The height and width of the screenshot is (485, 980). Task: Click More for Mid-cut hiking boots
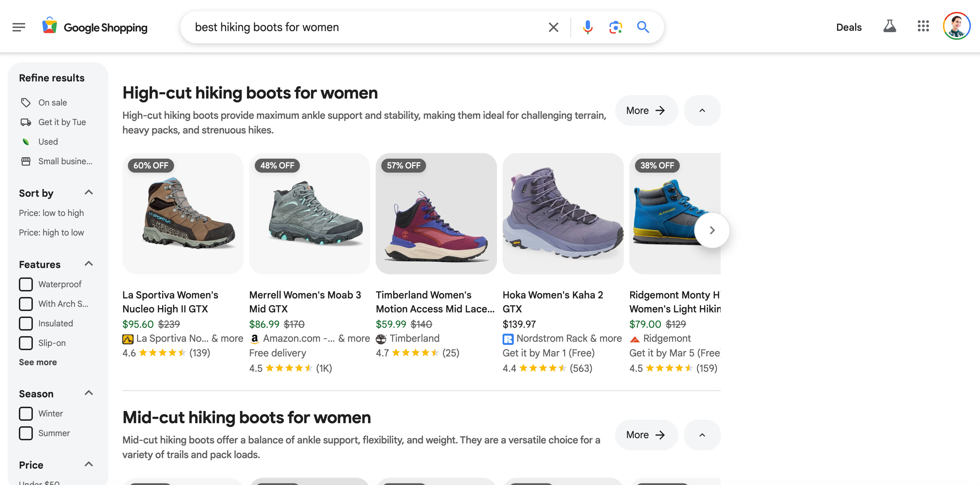[x=646, y=435]
